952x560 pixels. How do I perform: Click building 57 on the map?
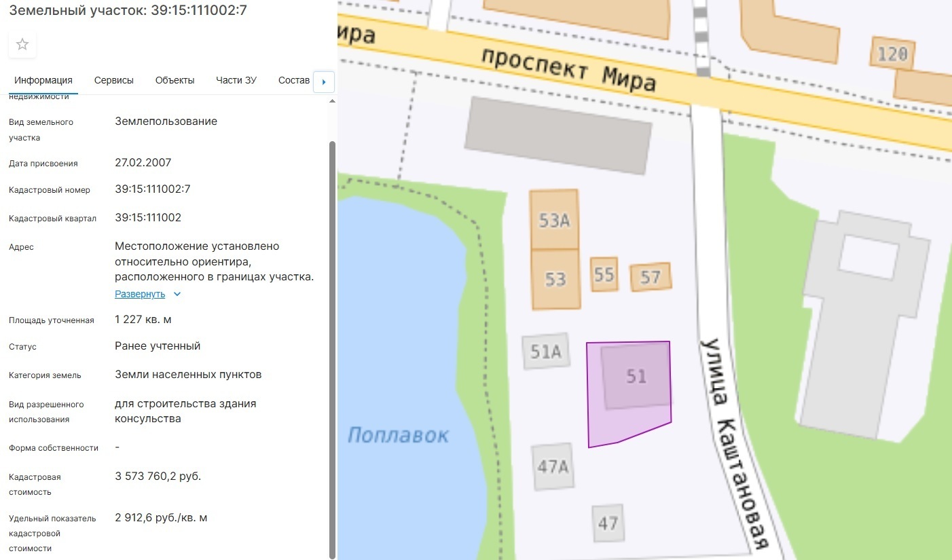click(650, 277)
